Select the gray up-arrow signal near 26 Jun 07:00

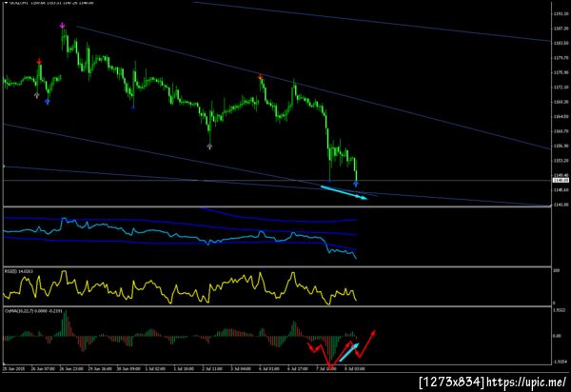click(x=36, y=96)
